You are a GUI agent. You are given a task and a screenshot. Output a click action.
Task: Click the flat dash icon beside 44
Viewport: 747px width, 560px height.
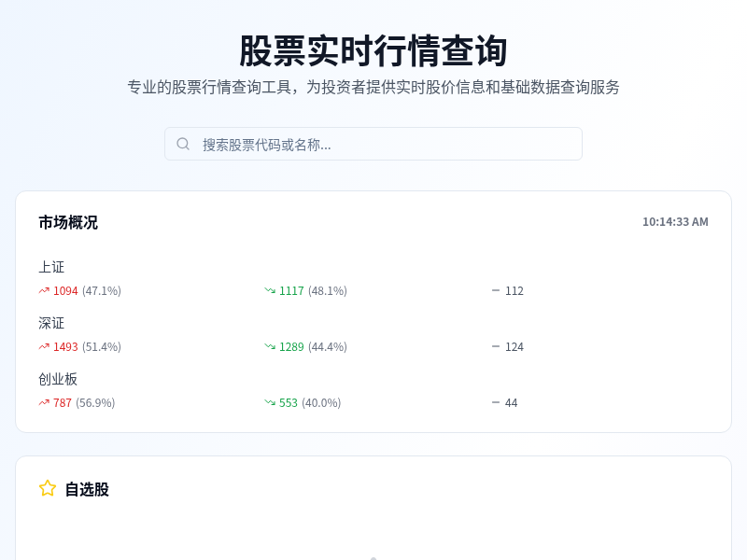pos(496,402)
